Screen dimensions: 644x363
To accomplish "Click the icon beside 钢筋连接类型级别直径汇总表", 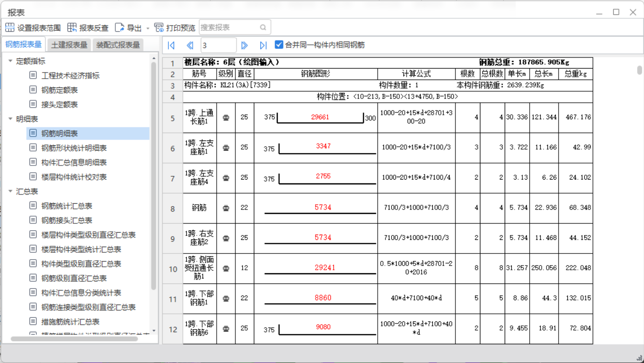I will coord(33,307).
